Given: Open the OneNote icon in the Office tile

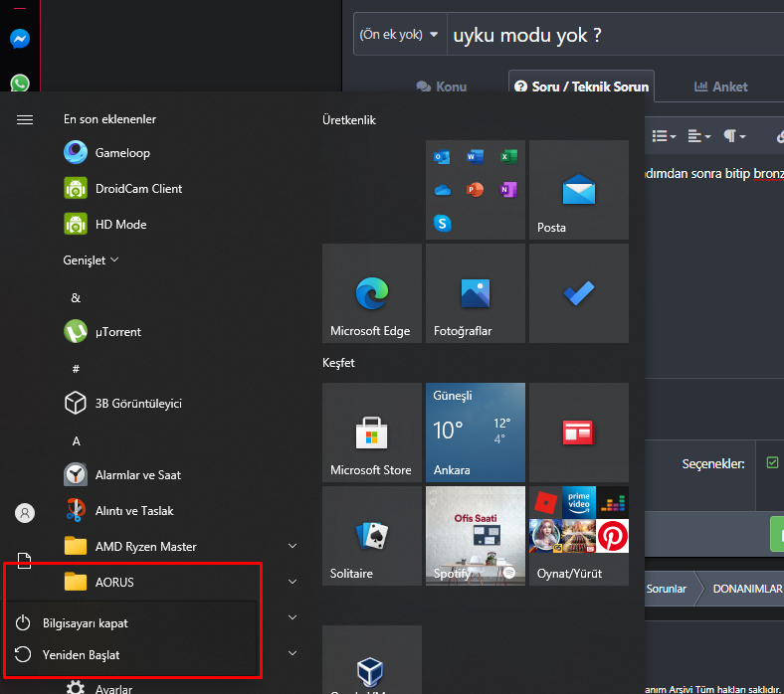Looking at the screenshot, I should pyautogui.click(x=508, y=190).
